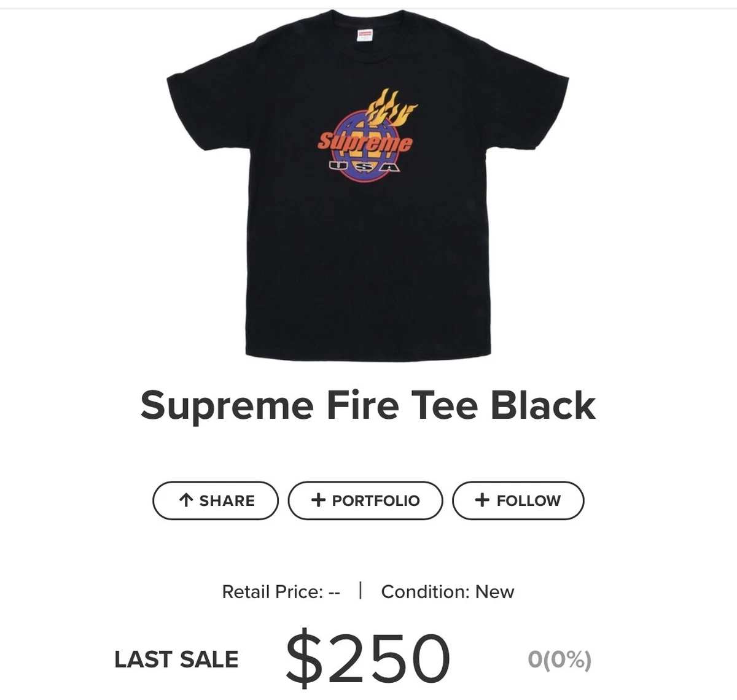Follow the Supreme Fire Tee Black

518,500
